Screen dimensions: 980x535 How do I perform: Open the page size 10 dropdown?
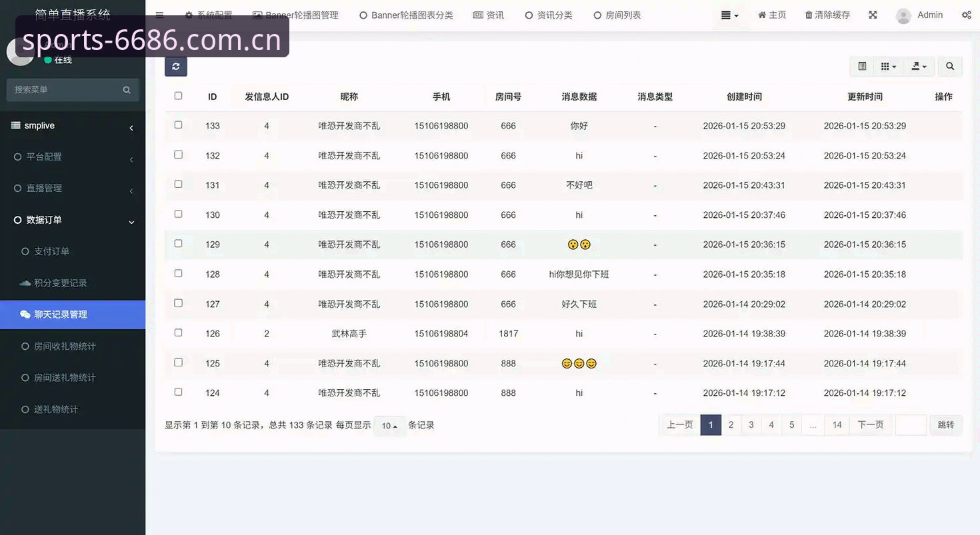click(x=389, y=426)
